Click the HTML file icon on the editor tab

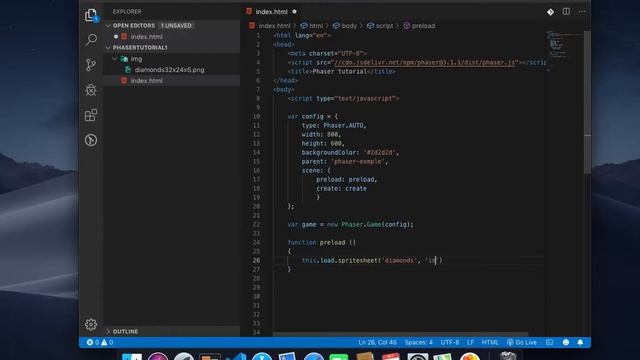point(249,11)
